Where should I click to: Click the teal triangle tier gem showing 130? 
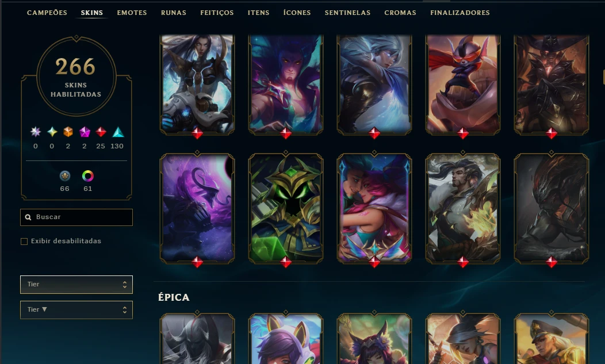coord(118,132)
